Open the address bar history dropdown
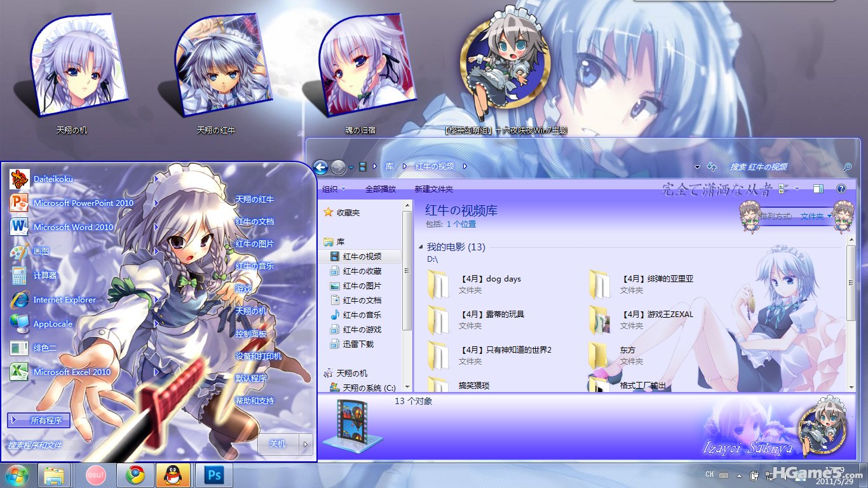868x488 pixels. pos(698,167)
